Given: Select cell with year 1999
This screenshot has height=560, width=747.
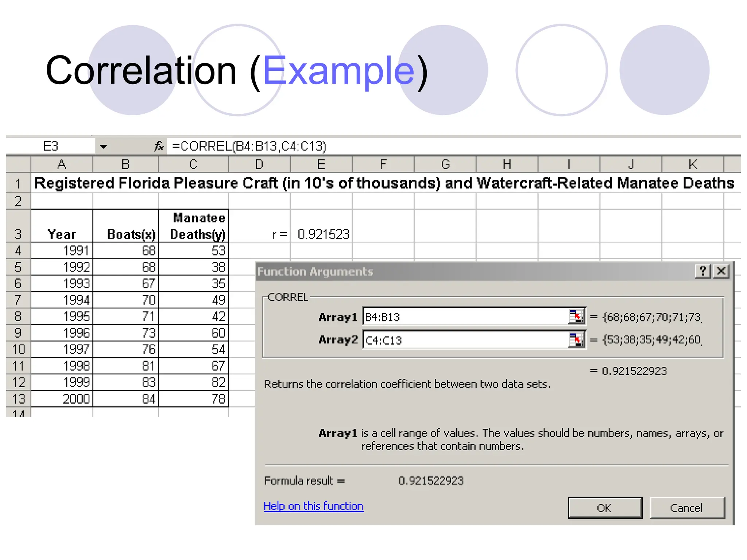Looking at the screenshot, I should tap(62, 382).
